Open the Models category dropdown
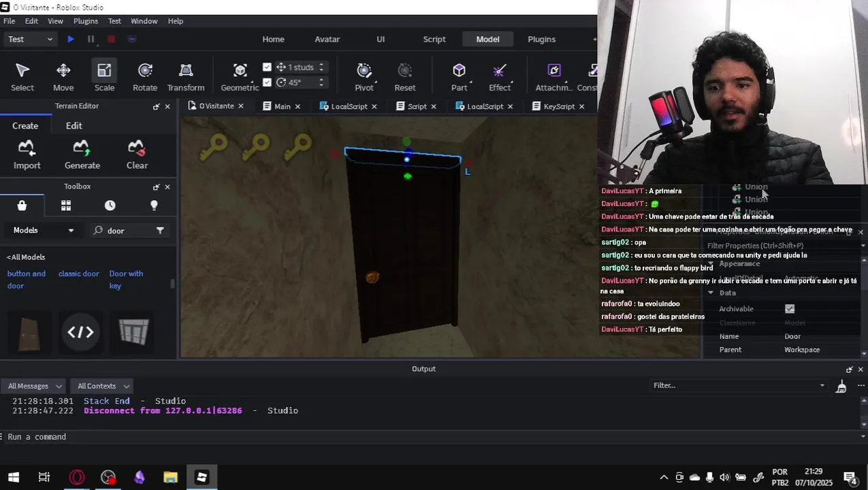The image size is (868, 490). click(x=44, y=231)
